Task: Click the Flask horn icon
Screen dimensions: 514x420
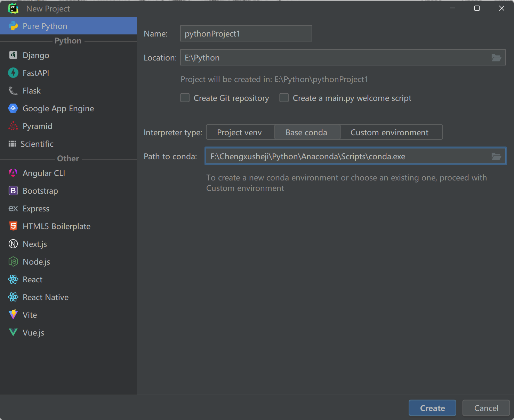Action: click(x=13, y=90)
